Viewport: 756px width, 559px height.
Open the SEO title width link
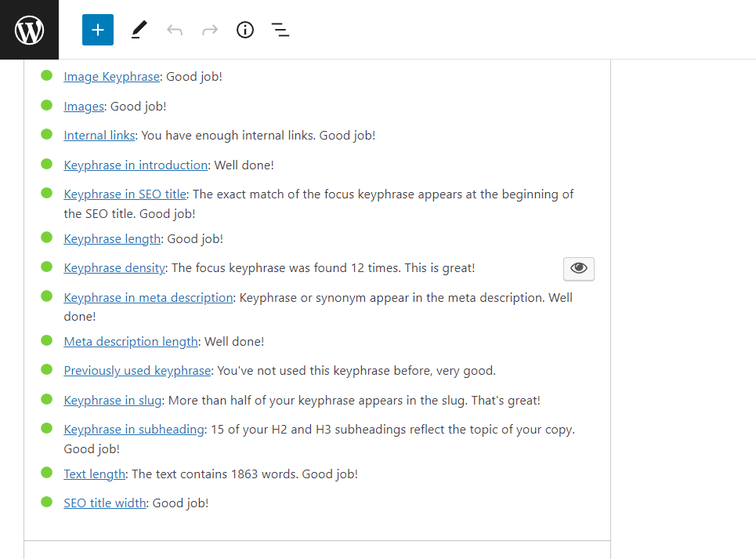[x=104, y=503]
